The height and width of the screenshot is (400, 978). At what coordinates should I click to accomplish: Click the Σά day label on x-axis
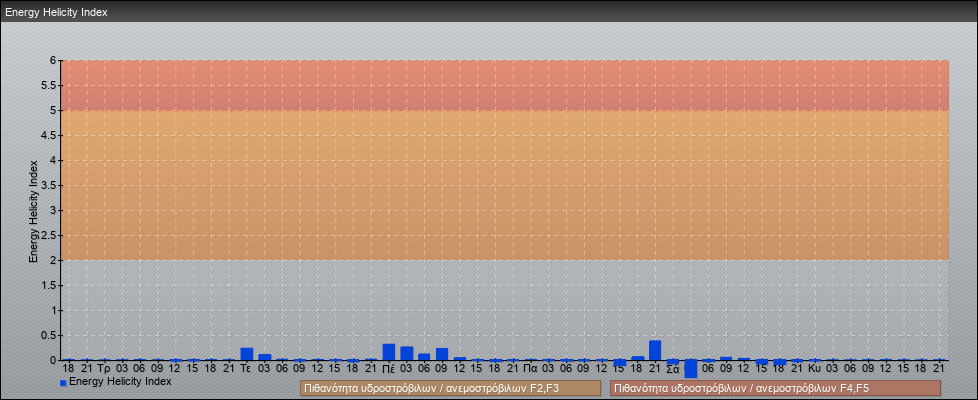pyautogui.click(x=672, y=369)
